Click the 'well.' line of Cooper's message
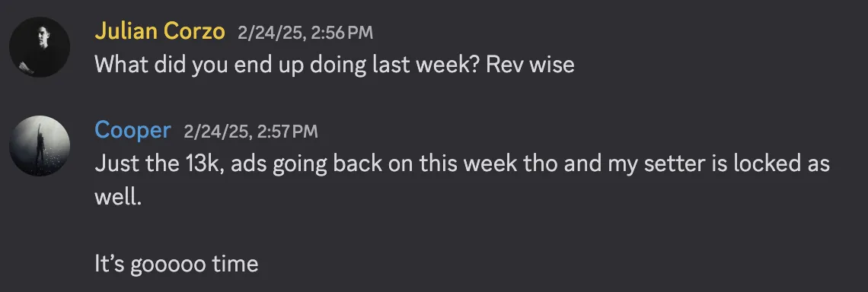Viewport: 868px width, 292px height. [x=119, y=197]
